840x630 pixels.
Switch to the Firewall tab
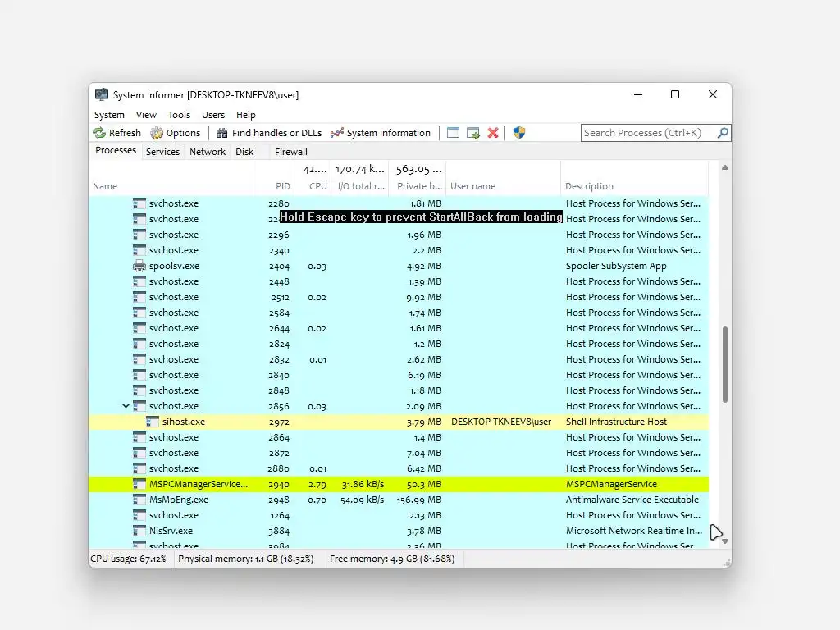(291, 152)
